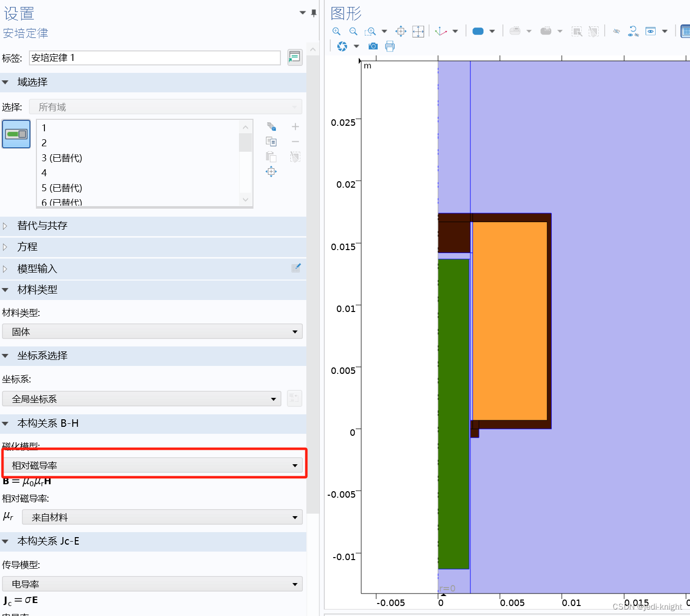Viewport: 690px width, 616px height.
Task: Click the print graphics icon
Action: [390, 46]
